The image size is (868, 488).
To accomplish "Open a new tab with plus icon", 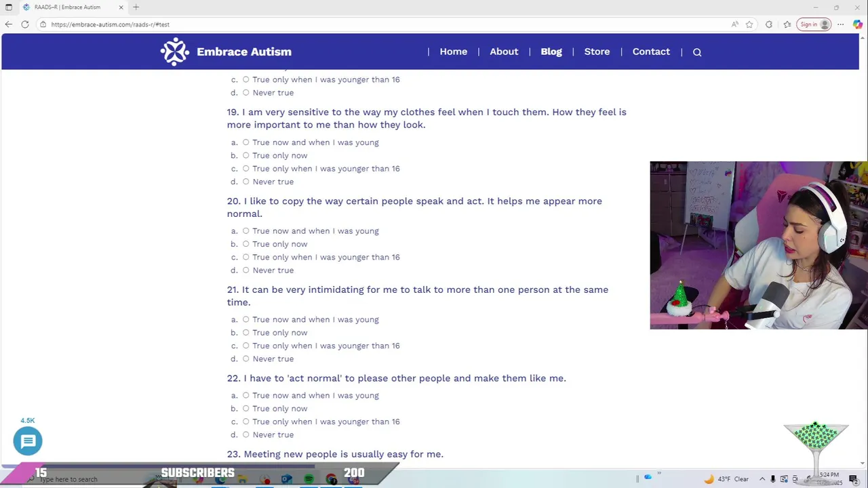I will [x=136, y=7].
